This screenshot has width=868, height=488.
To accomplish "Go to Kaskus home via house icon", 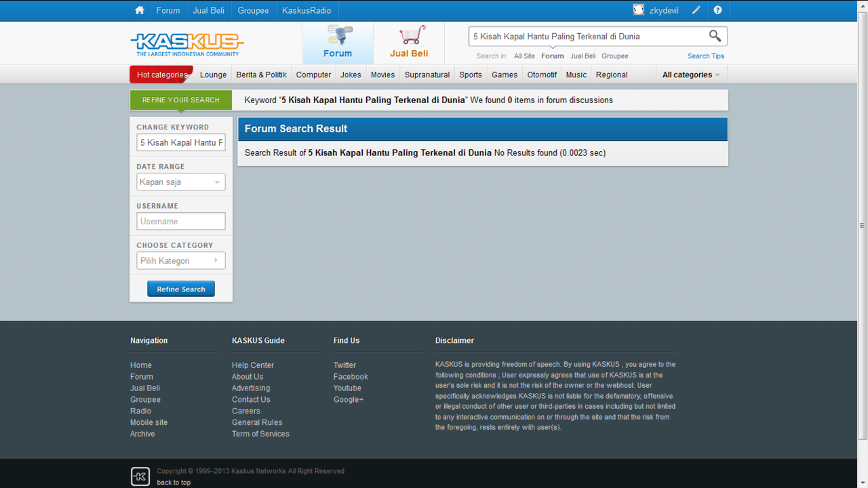I will [x=140, y=10].
